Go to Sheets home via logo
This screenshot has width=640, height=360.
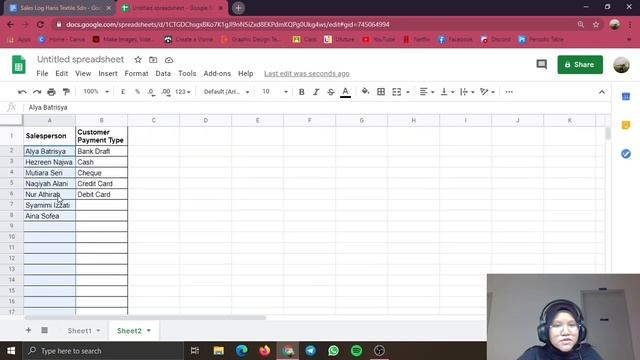point(18,64)
